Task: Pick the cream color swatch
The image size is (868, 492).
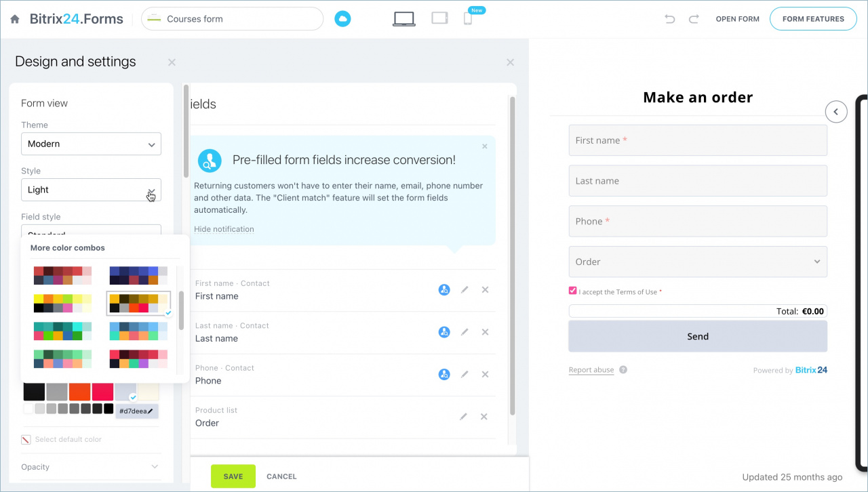Action: pos(148,392)
